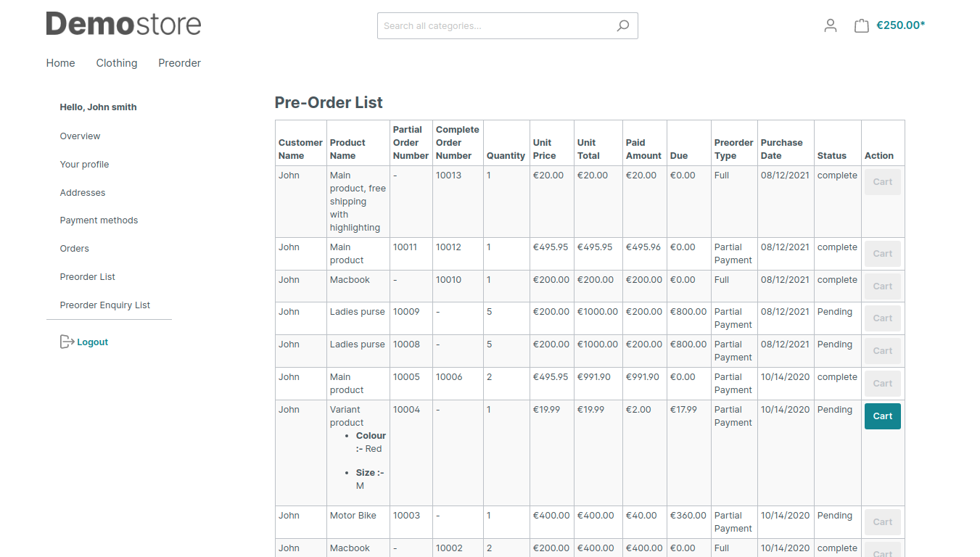Image resolution: width=980 pixels, height=557 pixels.
Task: Click complete order number 10002
Action: (x=449, y=548)
